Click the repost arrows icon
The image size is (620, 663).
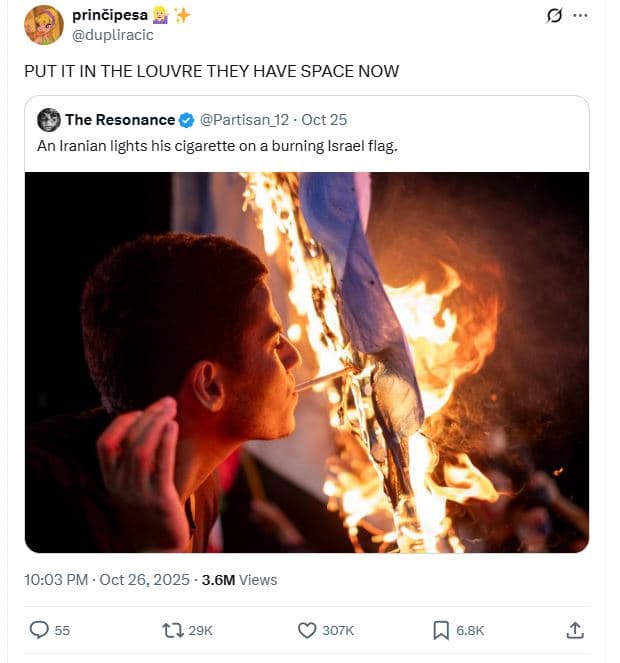coord(172,630)
